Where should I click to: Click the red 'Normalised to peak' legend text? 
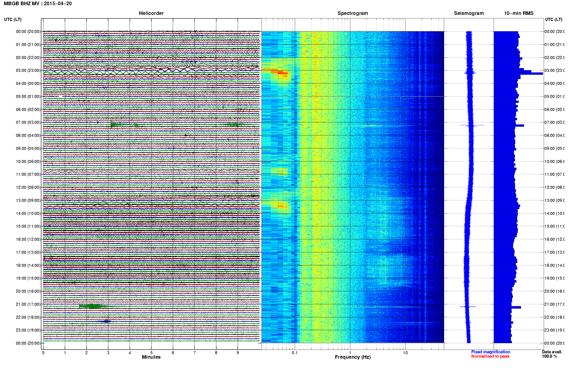(x=490, y=356)
